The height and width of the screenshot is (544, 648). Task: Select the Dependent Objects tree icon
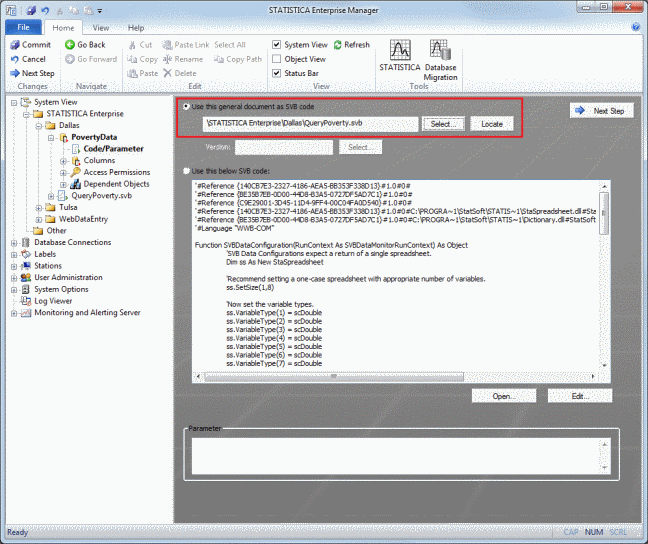coord(76,184)
